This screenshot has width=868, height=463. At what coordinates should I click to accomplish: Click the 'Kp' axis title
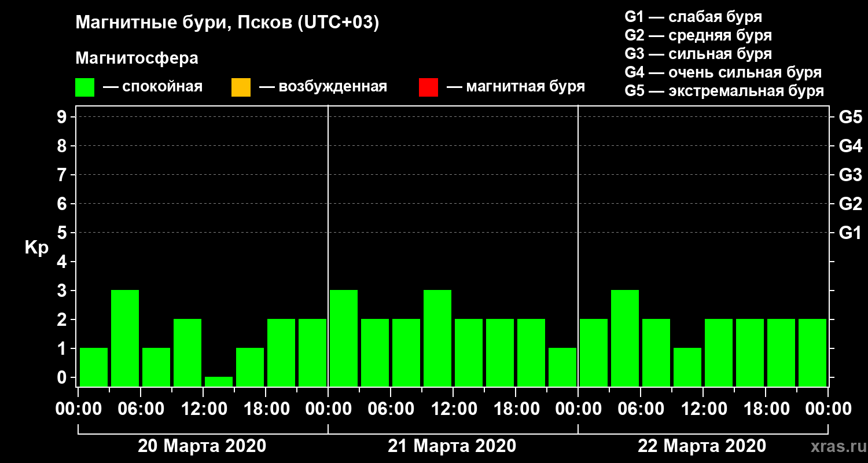coord(36,248)
